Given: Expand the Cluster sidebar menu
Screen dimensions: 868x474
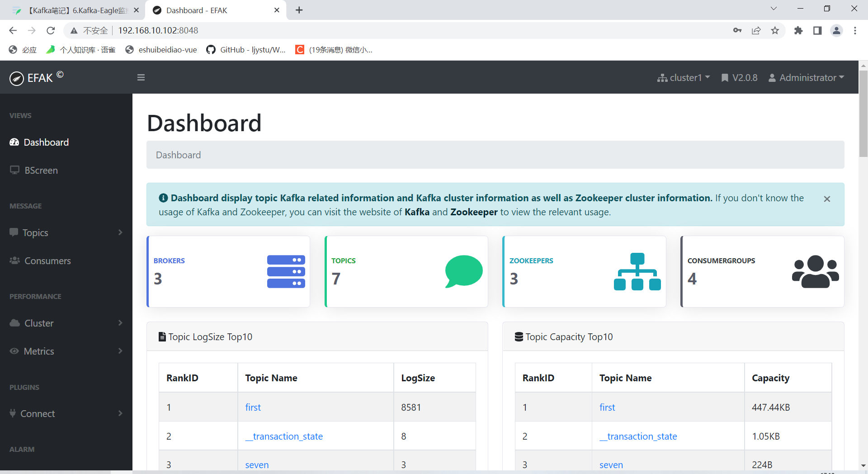Looking at the screenshot, I should (x=66, y=323).
